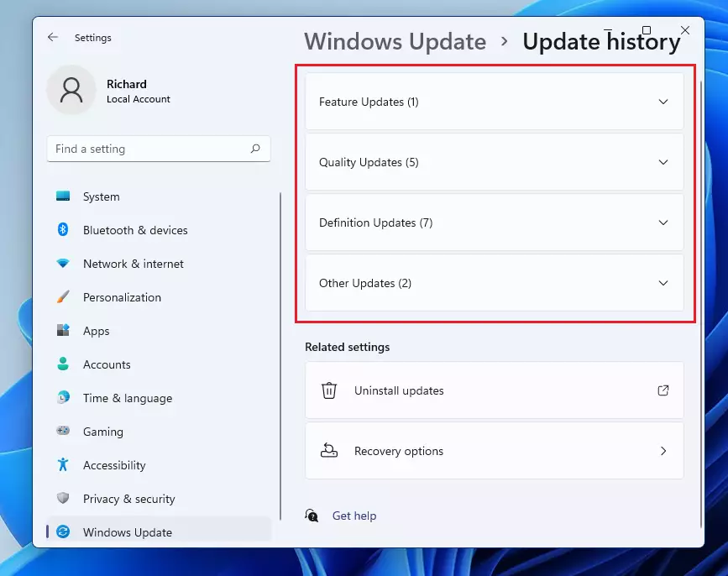Screen dimensions: 728x576
Task: Select Network & internet
Action: pos(159,264)
